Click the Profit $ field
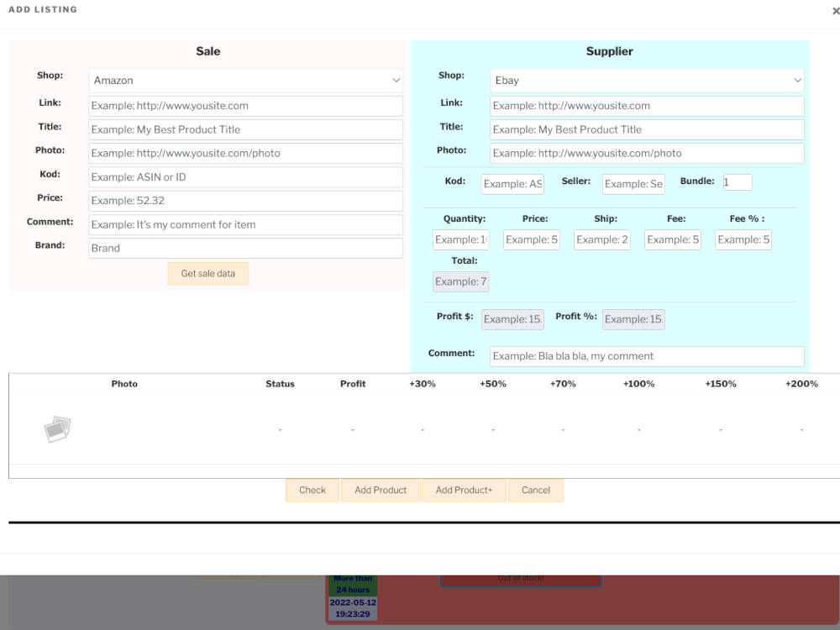 tap(512, 319)
